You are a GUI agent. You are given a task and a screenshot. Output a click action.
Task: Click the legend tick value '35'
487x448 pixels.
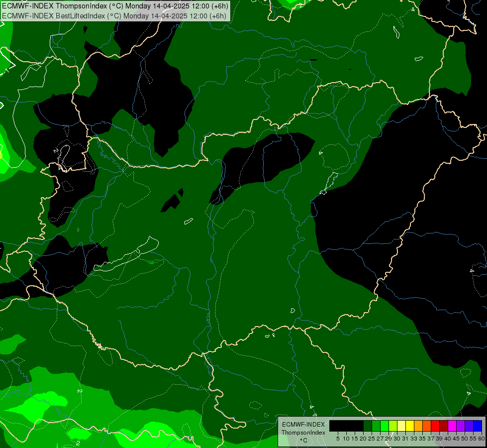(x=422, y=439)
